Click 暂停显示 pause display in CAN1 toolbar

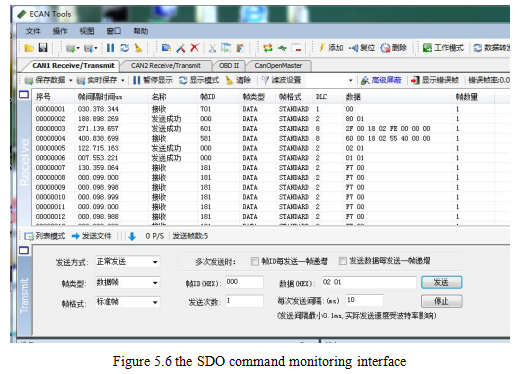click(153, 80)
